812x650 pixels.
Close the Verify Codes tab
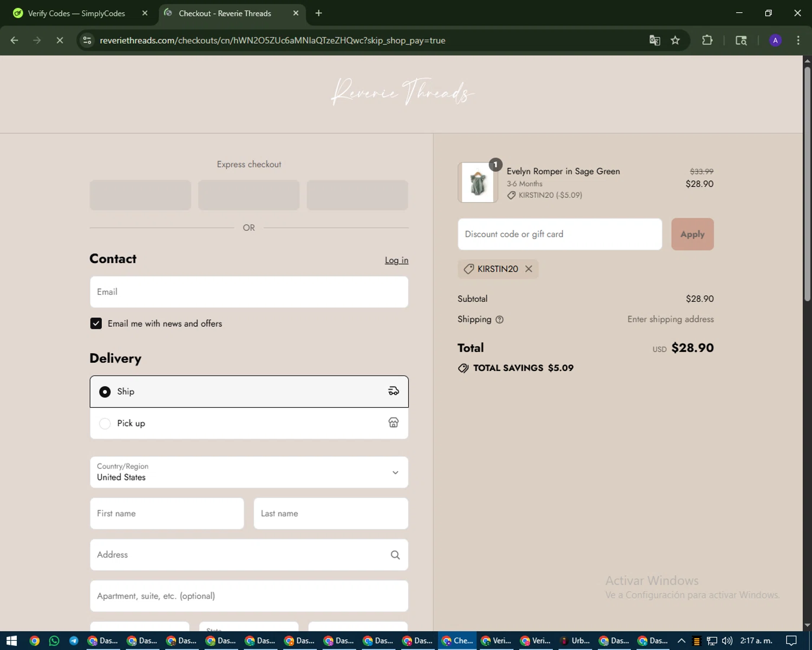tap(145, 13)
